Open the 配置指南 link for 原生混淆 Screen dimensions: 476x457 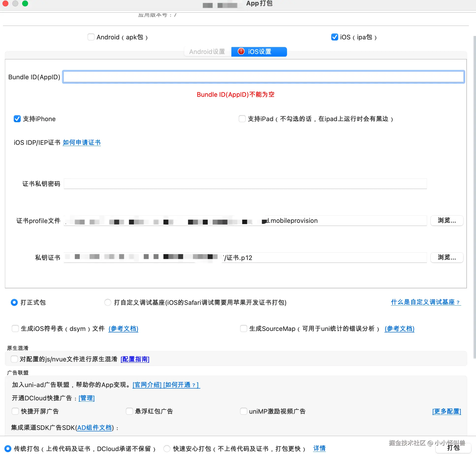[135, 359]
